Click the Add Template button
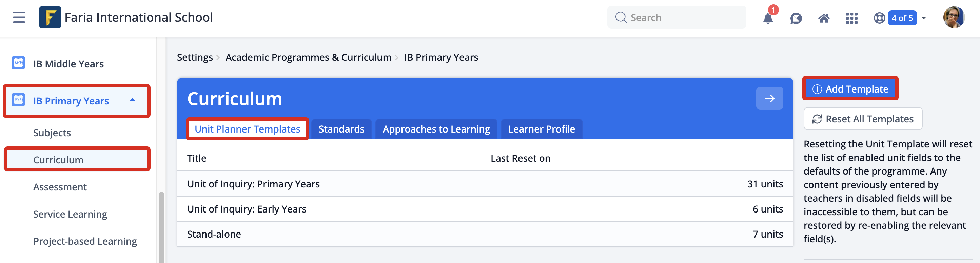980x263 pixels. coord(850,89)
